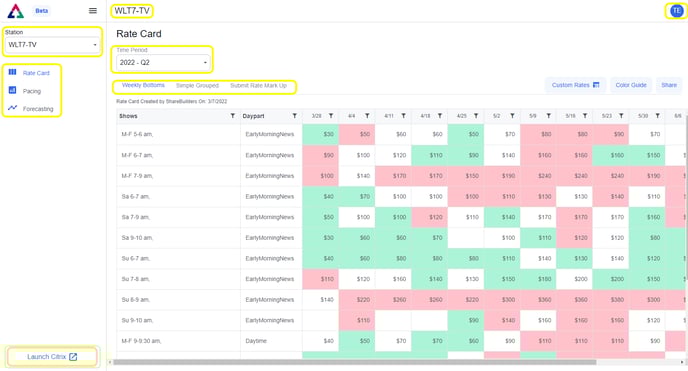The image size is (688, 371).
Task: Switch to the Simple Grouped tab
Action: (x=197, y=86)
